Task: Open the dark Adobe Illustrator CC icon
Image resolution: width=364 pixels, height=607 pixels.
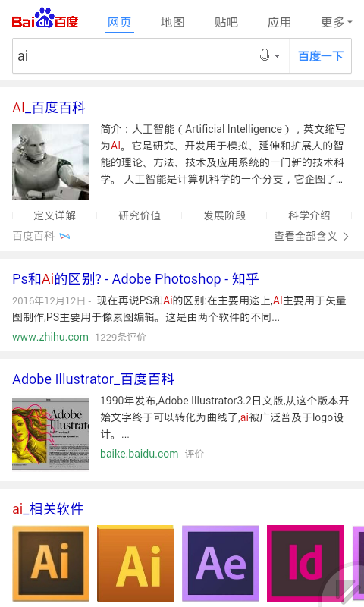Action: pos(51,564)
